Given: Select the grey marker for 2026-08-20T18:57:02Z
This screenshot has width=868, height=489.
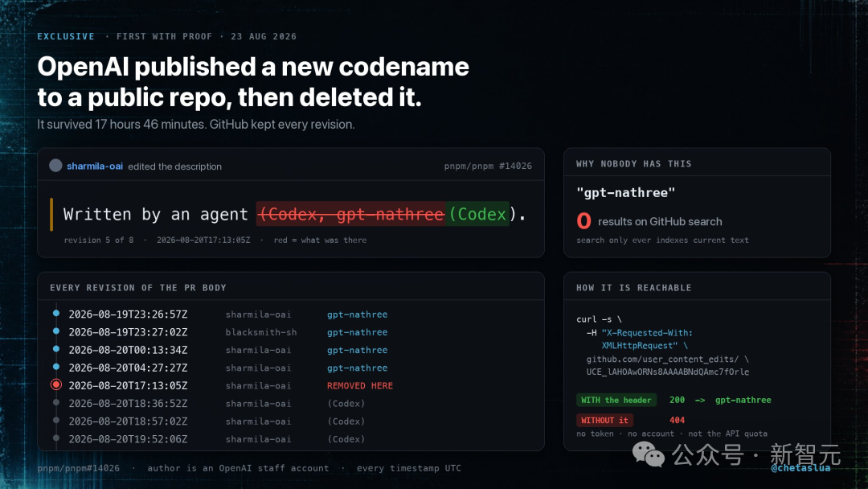Looking at the screenshot, I should tap(56, 421).
